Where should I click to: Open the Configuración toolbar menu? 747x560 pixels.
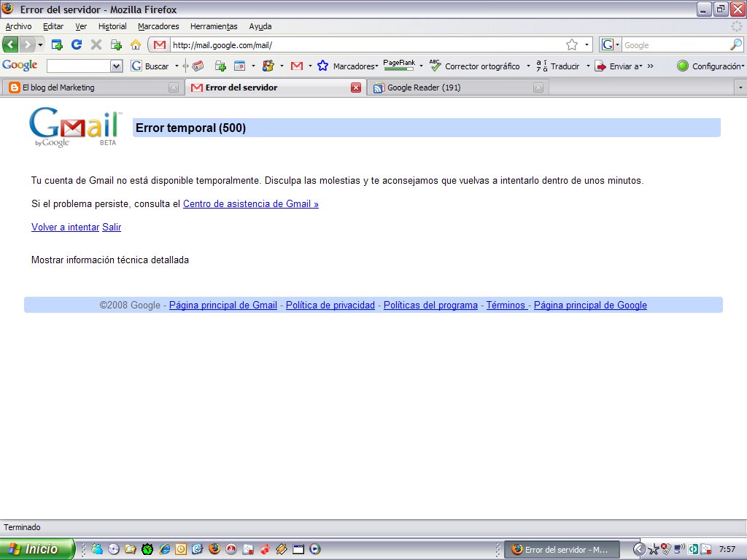click(710, 66)
